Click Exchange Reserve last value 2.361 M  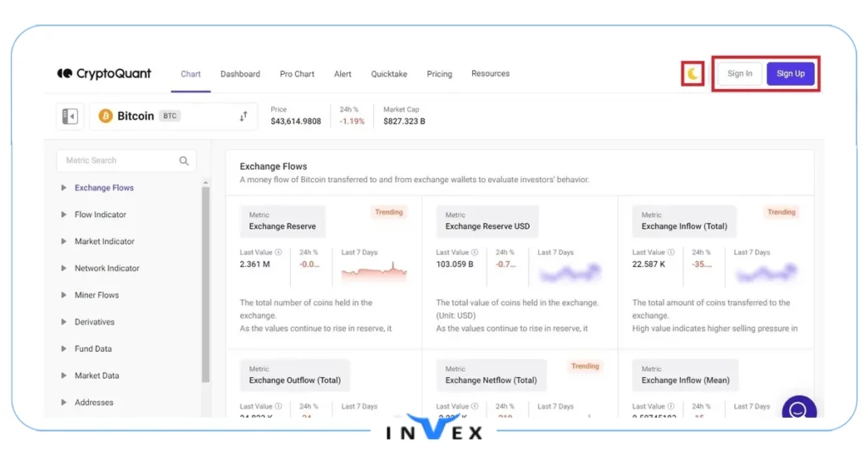coord(254,264)
